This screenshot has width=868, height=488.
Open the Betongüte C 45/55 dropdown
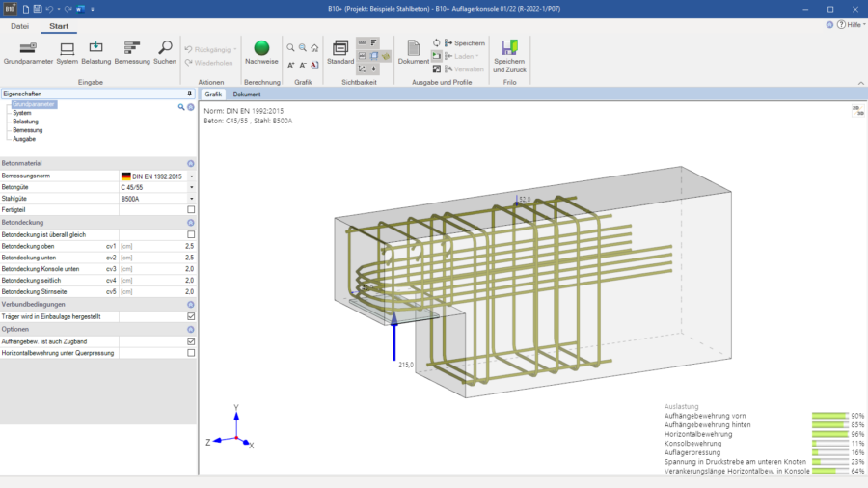coord(192,187)
